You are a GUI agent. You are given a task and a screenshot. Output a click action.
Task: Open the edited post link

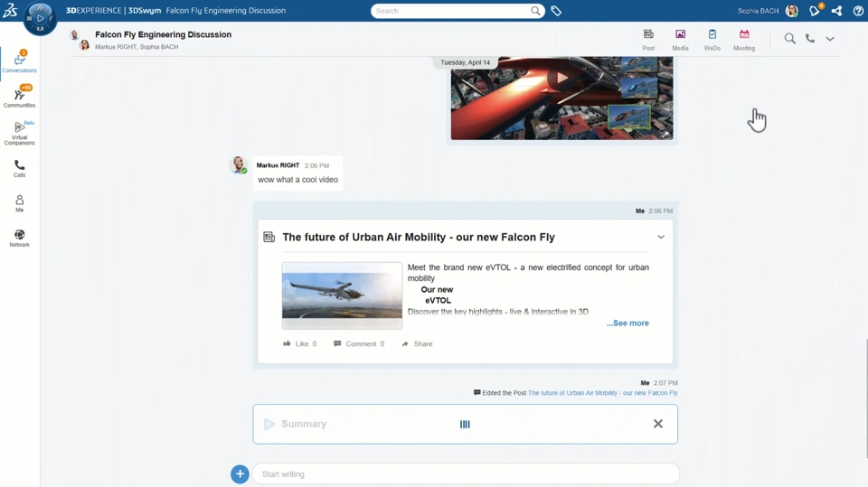click(603, 393)
